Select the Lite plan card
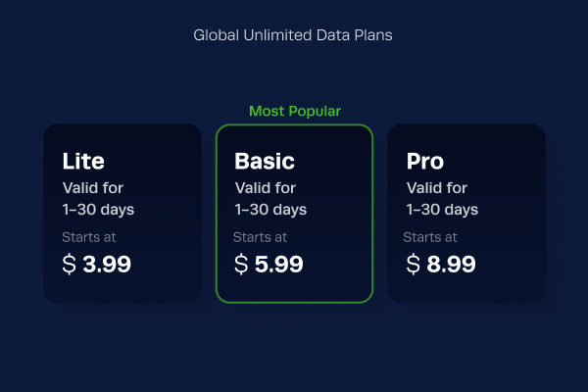Image resolution: width=588 pixels, height=392 pixels. (x=122, y=214)
